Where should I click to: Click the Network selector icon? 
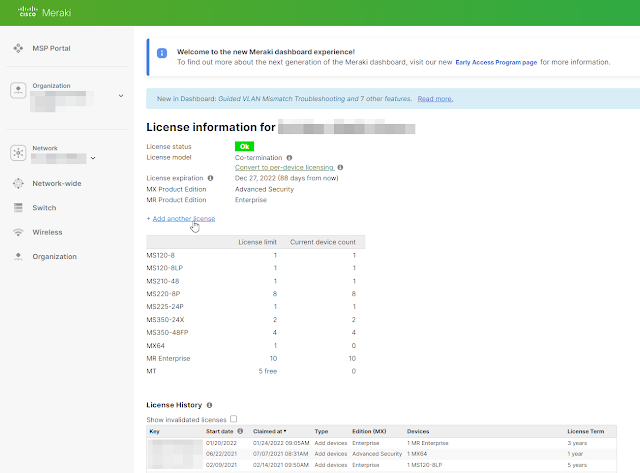pyautogui.click(x=18, y=153)
